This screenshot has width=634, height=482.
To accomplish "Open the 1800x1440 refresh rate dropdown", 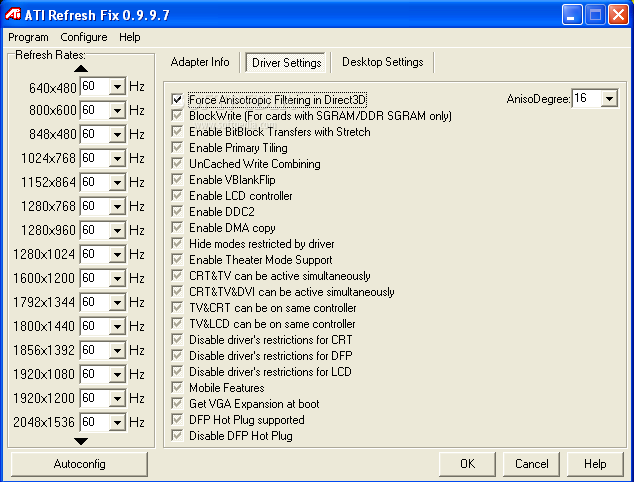I will coord(117,326).
